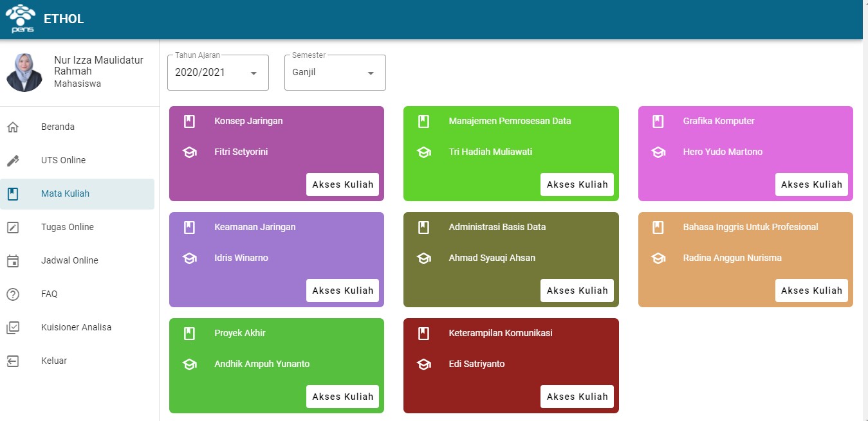Click the FAQ question mark icon
The width and height of the screenshot is (868, 421).
(13, 294)
